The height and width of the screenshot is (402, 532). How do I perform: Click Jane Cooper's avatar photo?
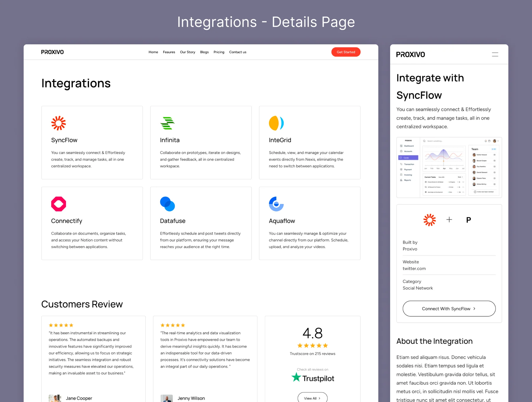[55, 398]
